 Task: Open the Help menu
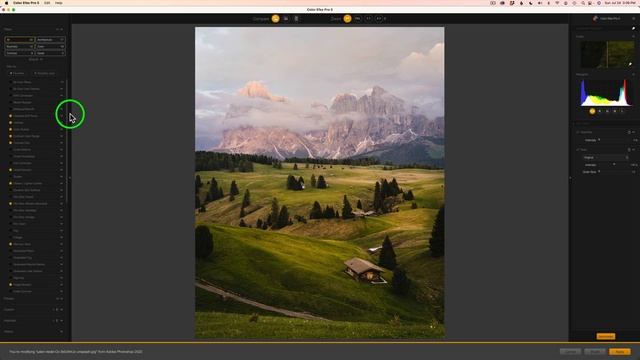click(x=59, y=3)
